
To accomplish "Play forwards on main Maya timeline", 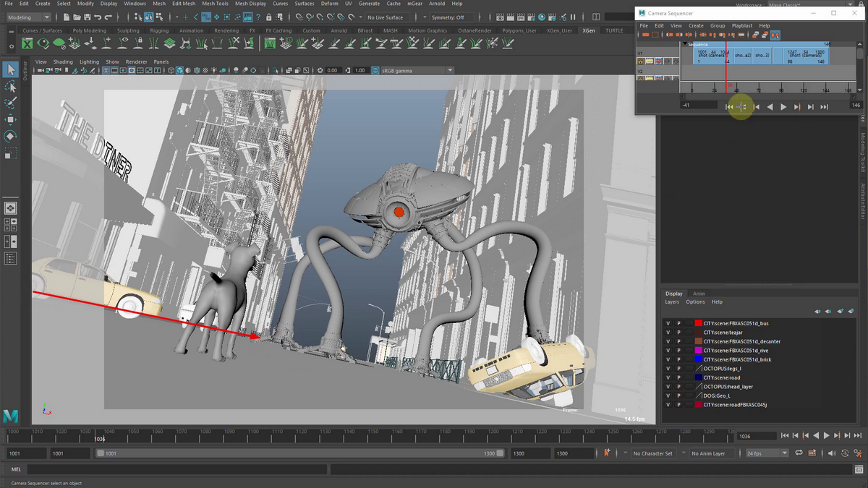I will pos(826,435).
